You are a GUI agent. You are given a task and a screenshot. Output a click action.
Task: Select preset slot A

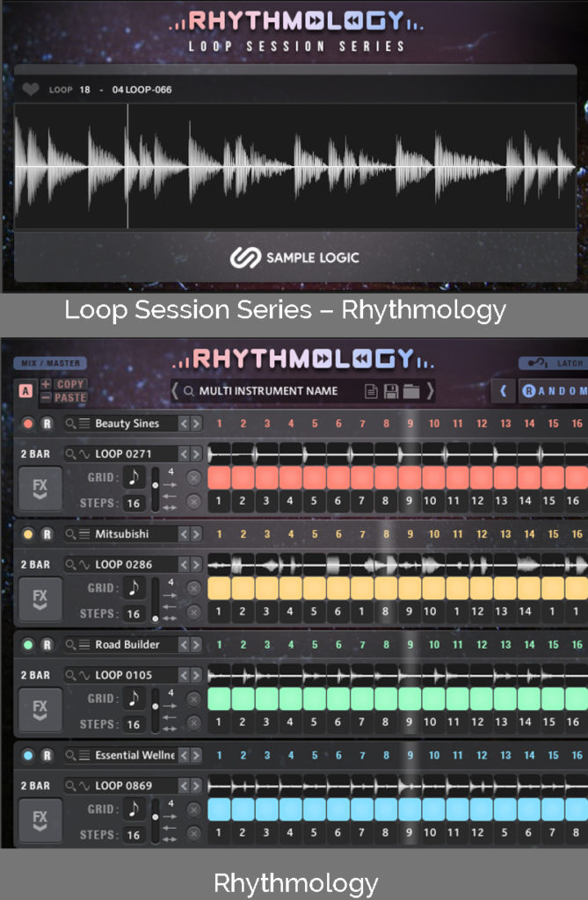point(25,391)
